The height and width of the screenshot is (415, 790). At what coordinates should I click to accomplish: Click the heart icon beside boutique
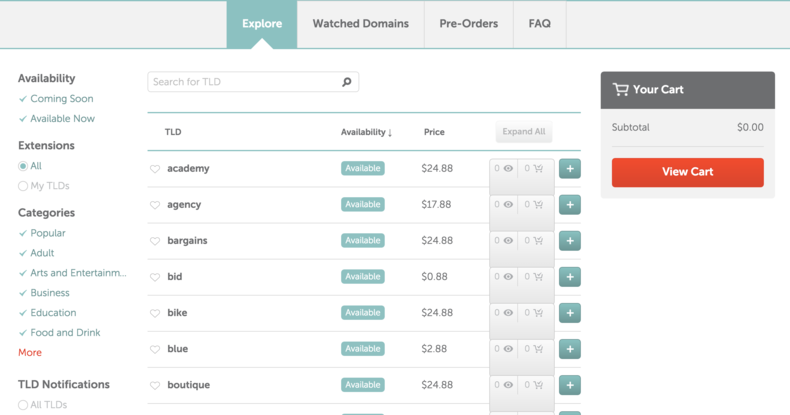pyautogui.click(x=155, y=386)
